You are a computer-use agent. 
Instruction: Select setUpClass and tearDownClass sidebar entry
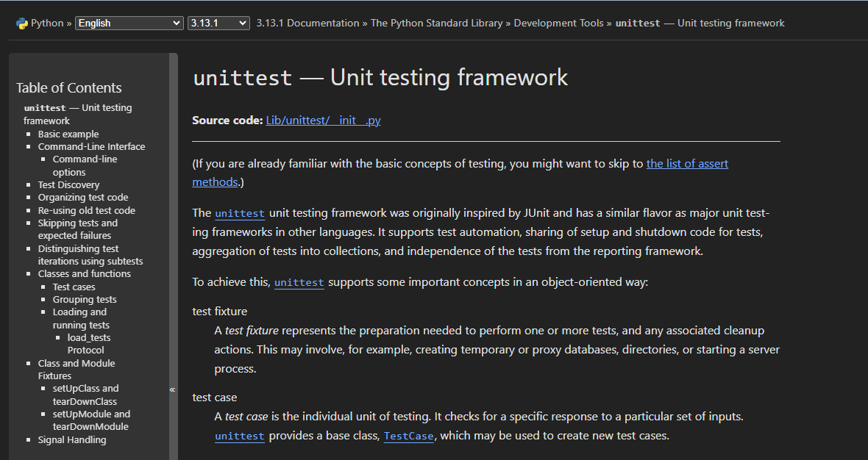pyautogui.click(x=85, y=388)
